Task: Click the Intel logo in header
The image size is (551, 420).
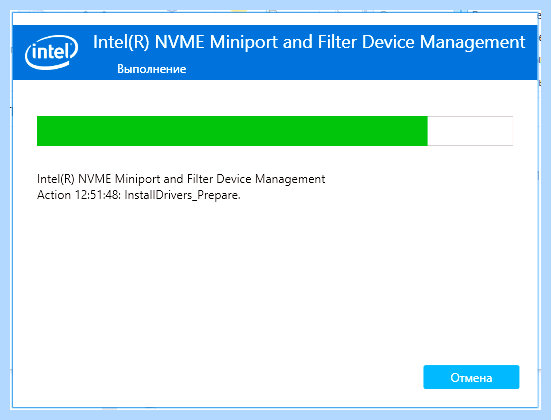Action: point(52,52)
